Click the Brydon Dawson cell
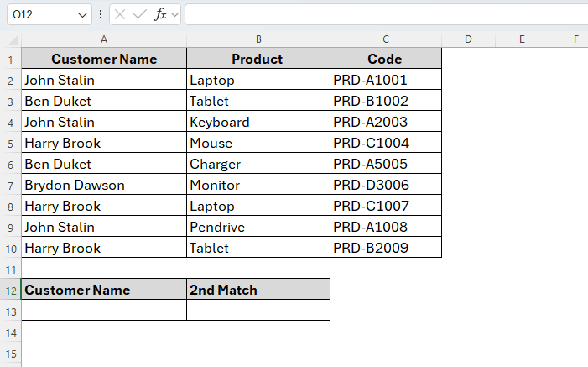Image resolution: width=588 pixels, height=367 pixels. (104, 186)
